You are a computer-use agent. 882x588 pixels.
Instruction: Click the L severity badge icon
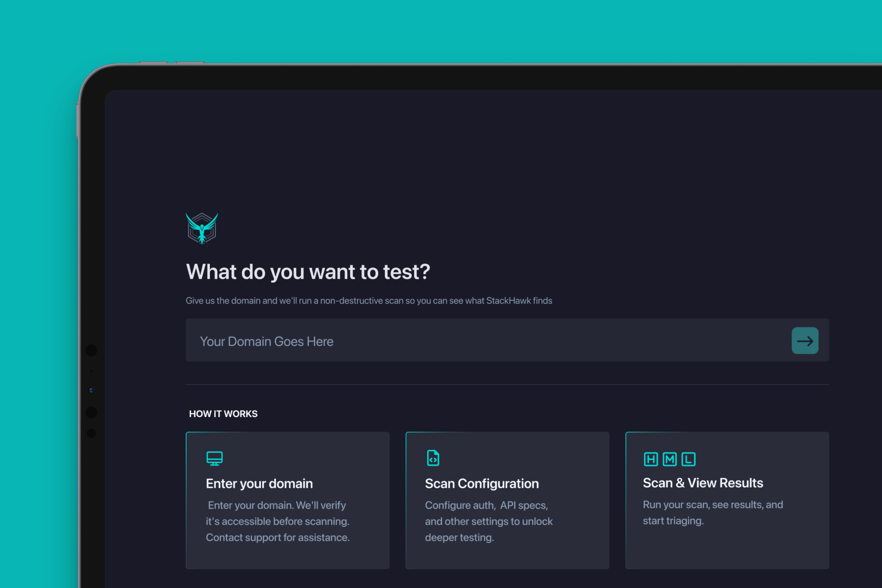[688, 458]
